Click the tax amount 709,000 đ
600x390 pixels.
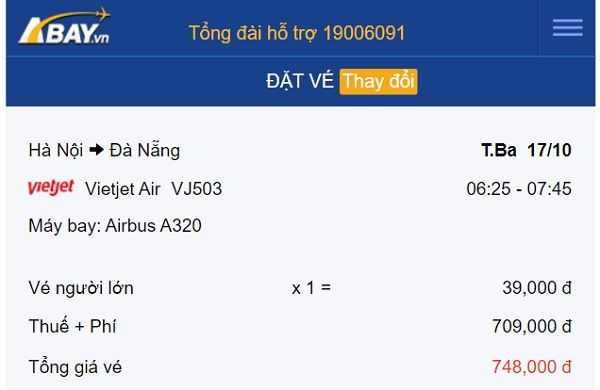(x=532, y=326)
